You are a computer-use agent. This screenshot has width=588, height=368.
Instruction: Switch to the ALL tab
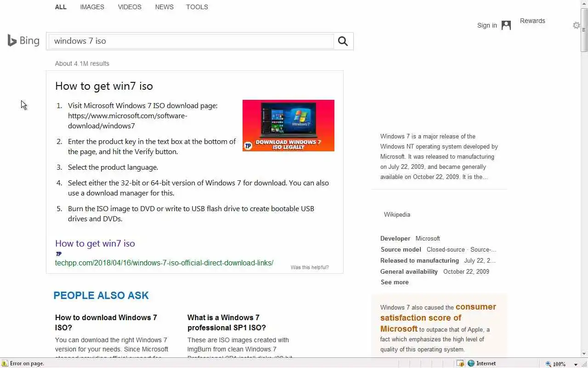tap(61, 7)
